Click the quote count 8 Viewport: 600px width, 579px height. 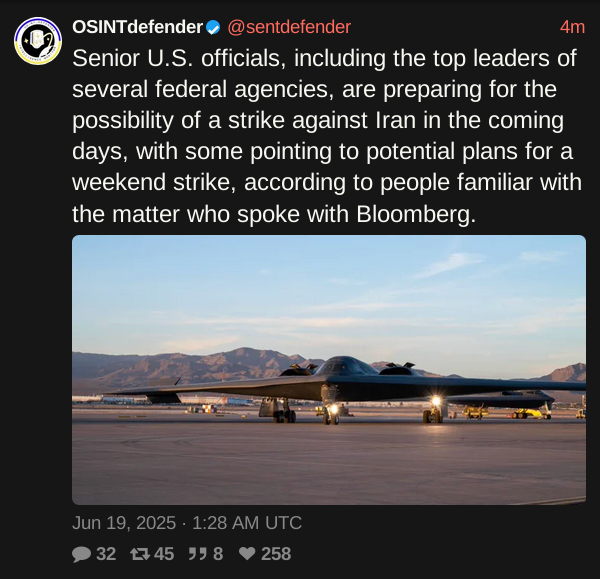click(218, 554)
